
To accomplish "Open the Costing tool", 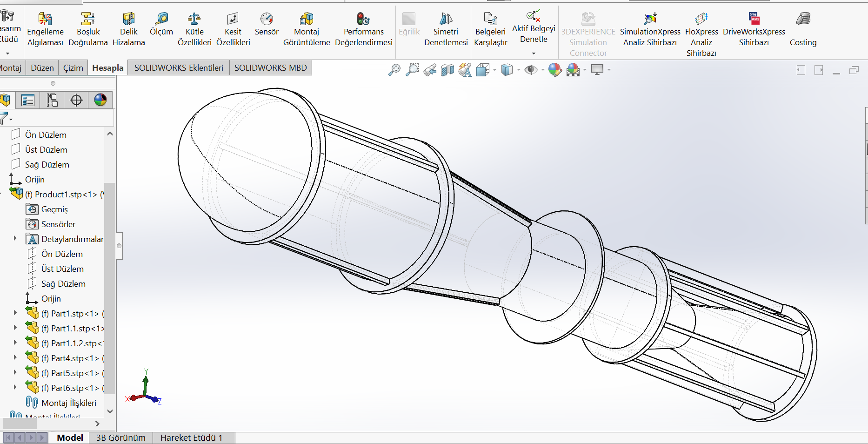I will (x=803, y=29).
